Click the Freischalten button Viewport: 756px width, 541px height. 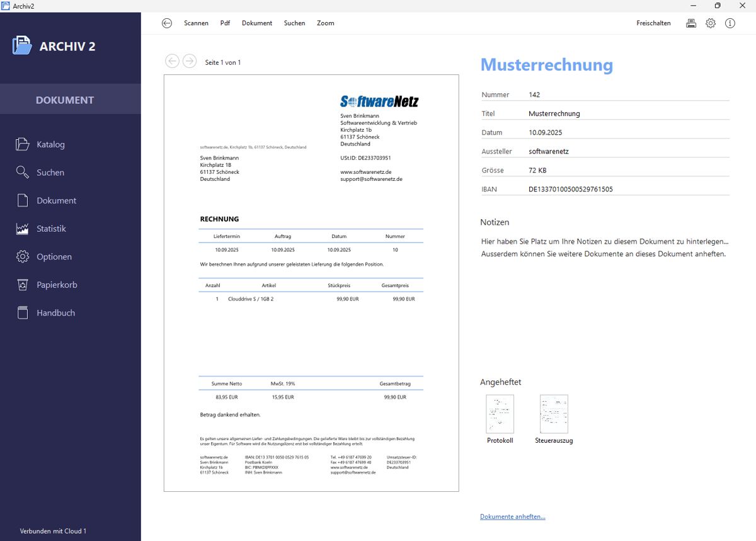click(653, 23)
